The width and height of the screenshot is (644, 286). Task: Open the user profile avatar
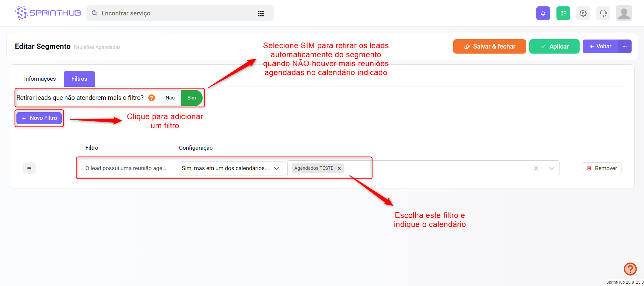coord(624,13)
